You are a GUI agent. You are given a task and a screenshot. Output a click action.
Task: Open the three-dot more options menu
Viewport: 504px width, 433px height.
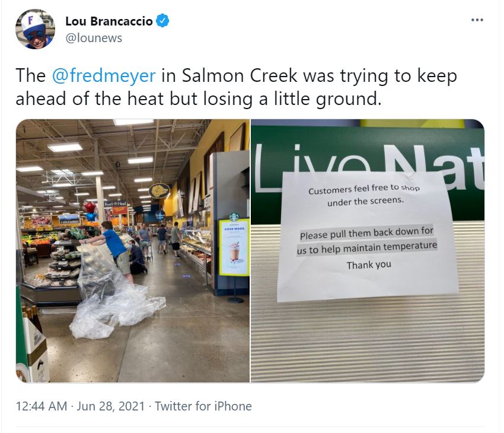[x=477, y=20]
